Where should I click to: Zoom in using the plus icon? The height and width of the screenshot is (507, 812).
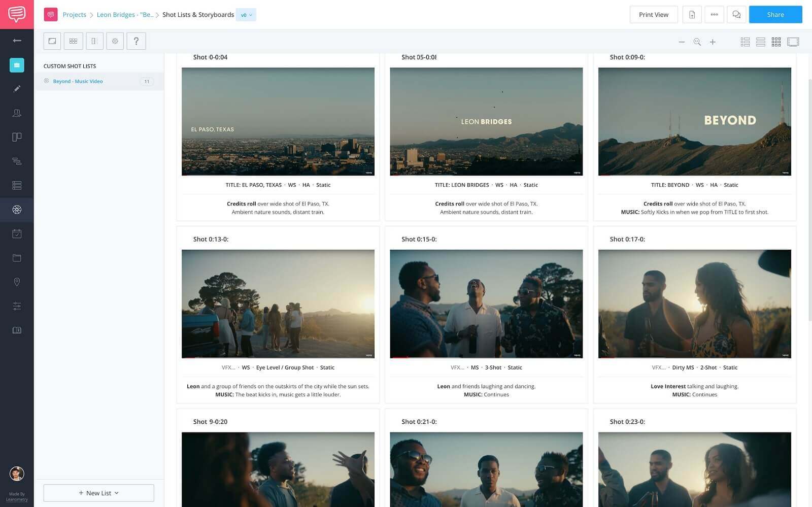(x=713, y=42)
